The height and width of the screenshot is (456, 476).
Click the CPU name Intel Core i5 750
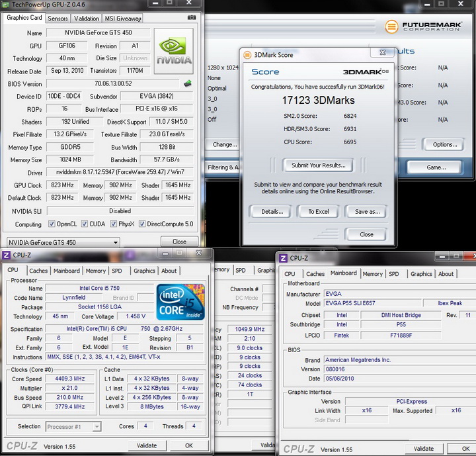(x=100, y=288)
